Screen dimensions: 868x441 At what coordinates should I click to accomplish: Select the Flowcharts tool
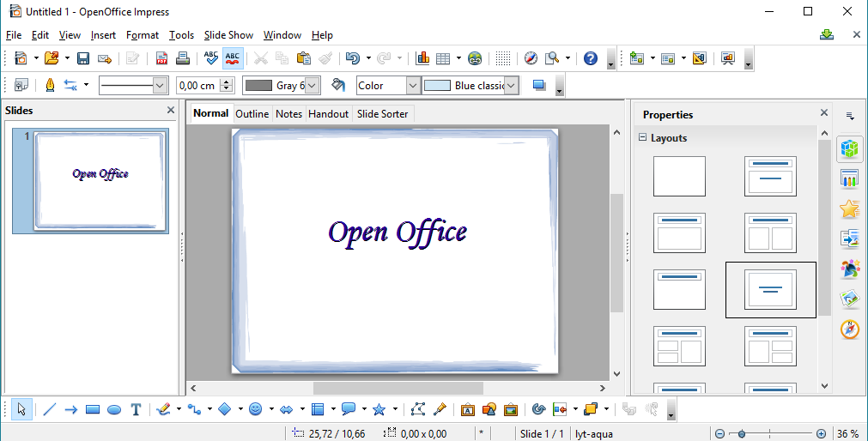(x=317, y=409)
